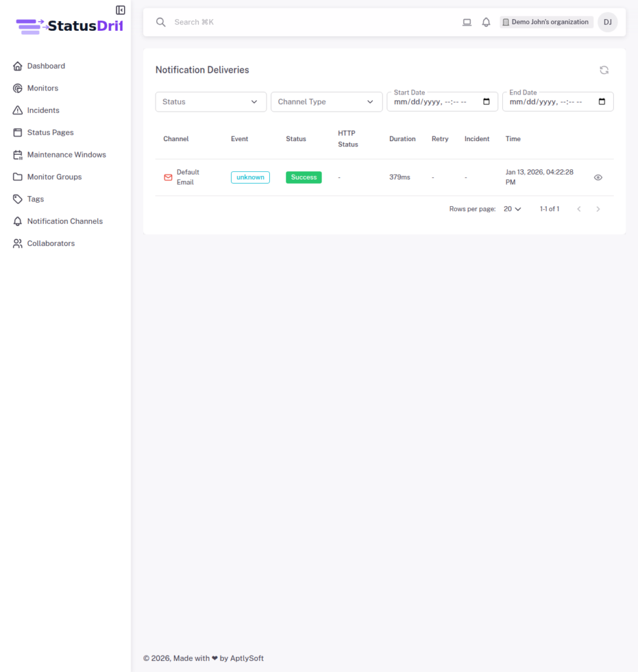View delivery details via the eye icon
The width and height of the screenshot is (638, 672).
click(598, 177)
